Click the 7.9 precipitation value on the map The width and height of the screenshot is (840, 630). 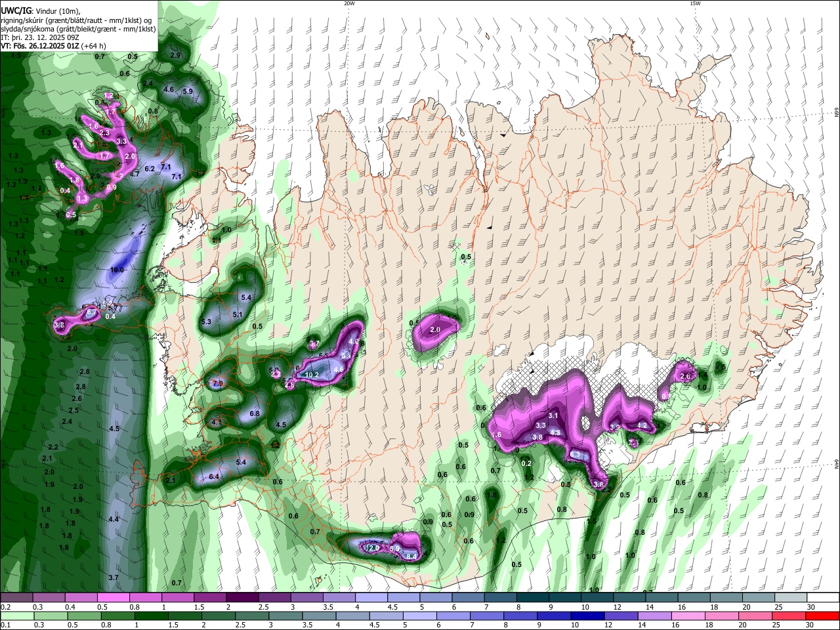pos(218,383)
